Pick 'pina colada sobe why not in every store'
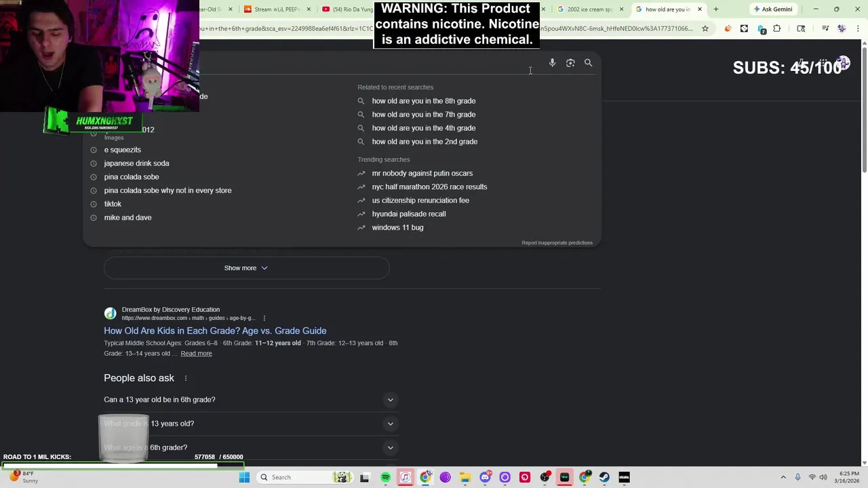The width and height of the screenshot is (868, 488). point(167,190)
